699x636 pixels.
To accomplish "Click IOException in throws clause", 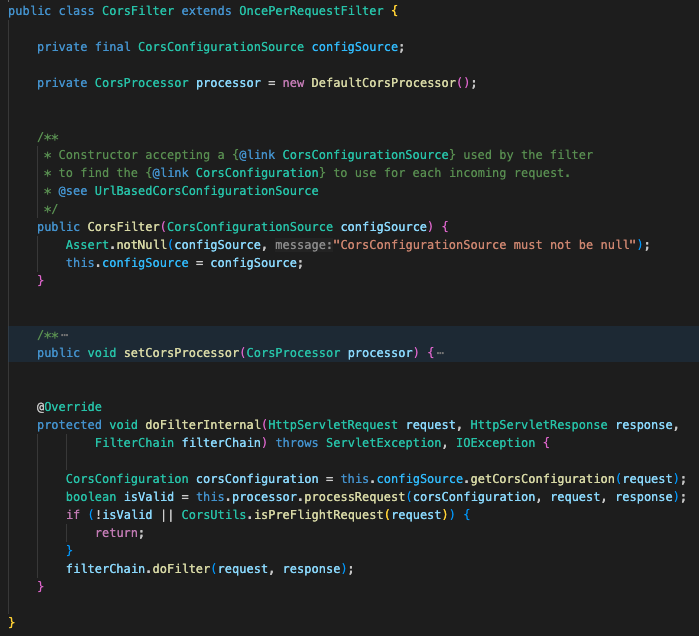I will [x=495, y=443].
